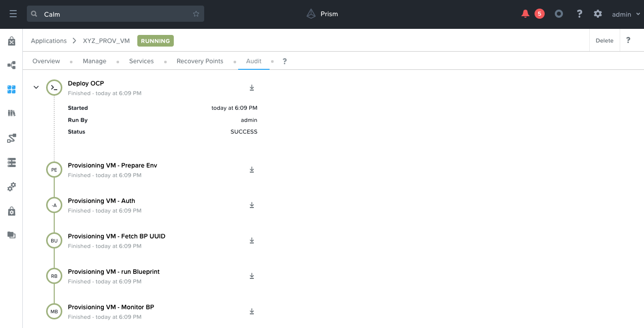Download the Deploy OCP log

tap(252, 88)
